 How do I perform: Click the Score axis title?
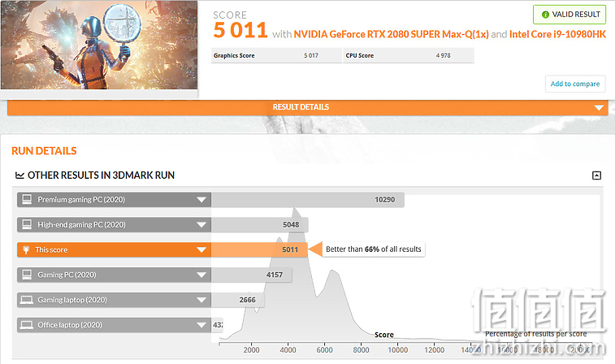pos(384,335)
